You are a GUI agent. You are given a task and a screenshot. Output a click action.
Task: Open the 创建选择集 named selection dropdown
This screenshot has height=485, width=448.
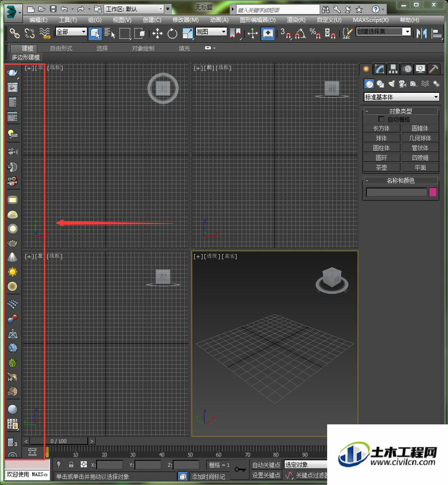[x=384, y=32]
